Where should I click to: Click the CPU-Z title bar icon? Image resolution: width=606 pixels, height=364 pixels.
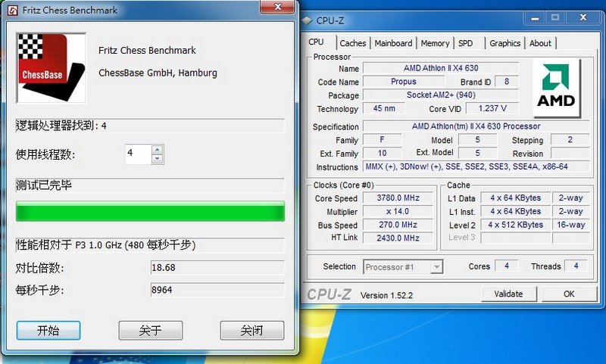308,20
